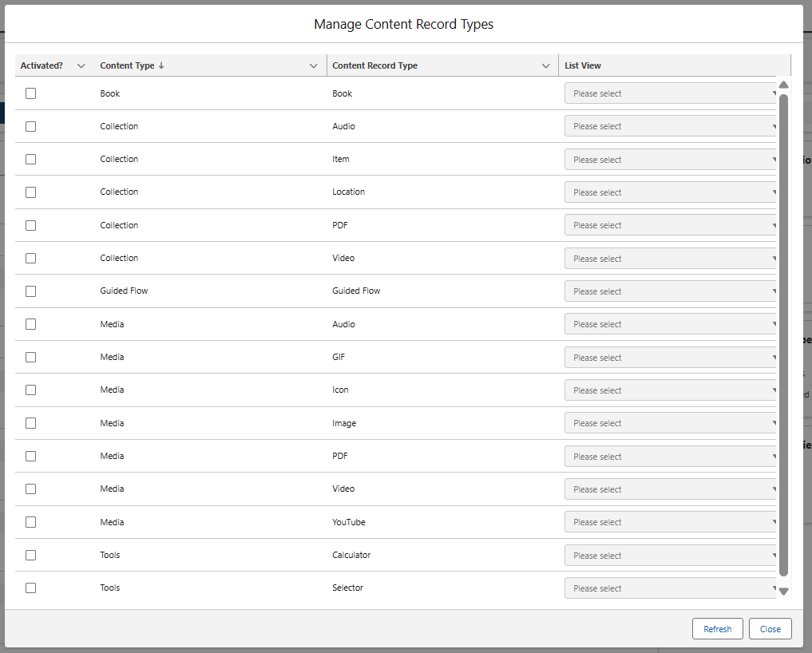812x653 pixels.
Task: Enable the Media YouTube record type checkbox
Action: pyautogui.click(x=30, y=522)
